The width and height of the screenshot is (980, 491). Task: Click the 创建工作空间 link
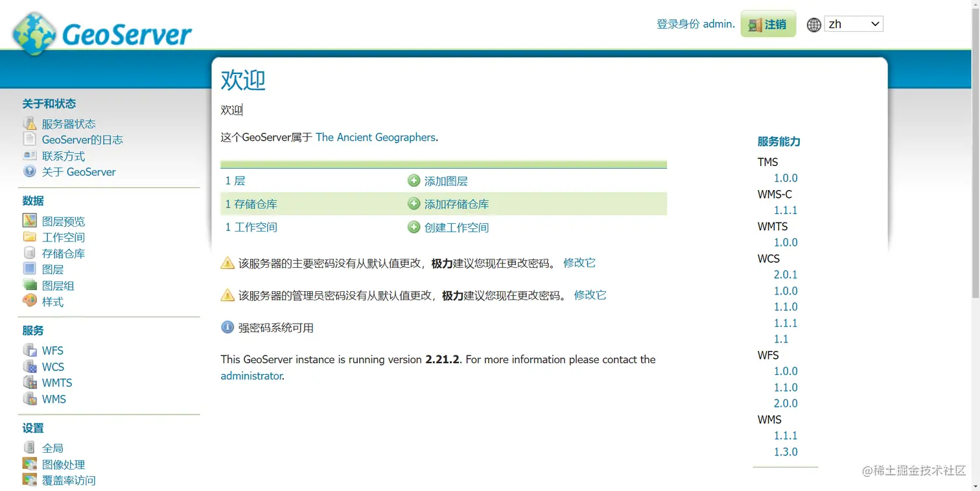[x=457, y=228]
